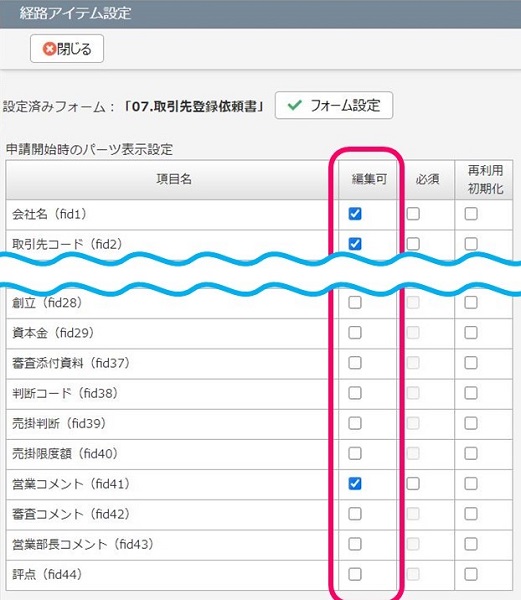Click the 編集可 column header
521x600 pixels.
[369, 179]
